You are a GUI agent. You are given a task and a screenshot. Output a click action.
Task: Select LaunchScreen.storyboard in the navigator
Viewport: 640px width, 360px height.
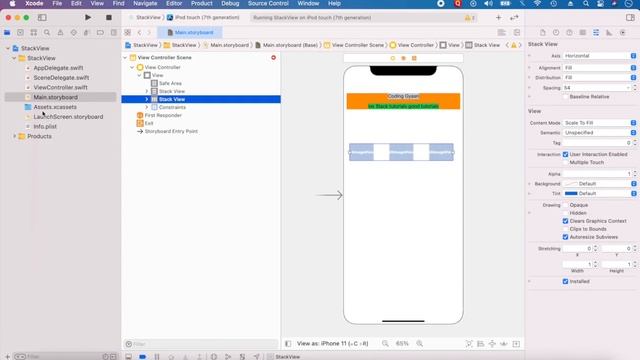click(x=68, y=117)
